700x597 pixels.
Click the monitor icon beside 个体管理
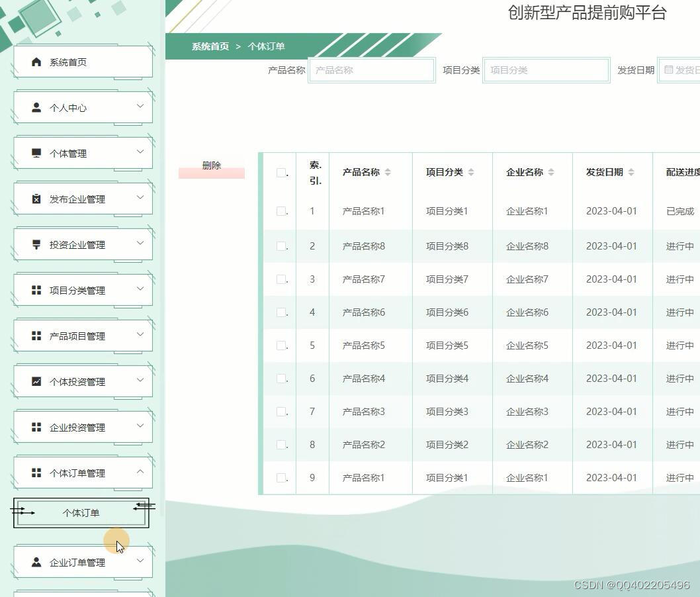[36, 153]
